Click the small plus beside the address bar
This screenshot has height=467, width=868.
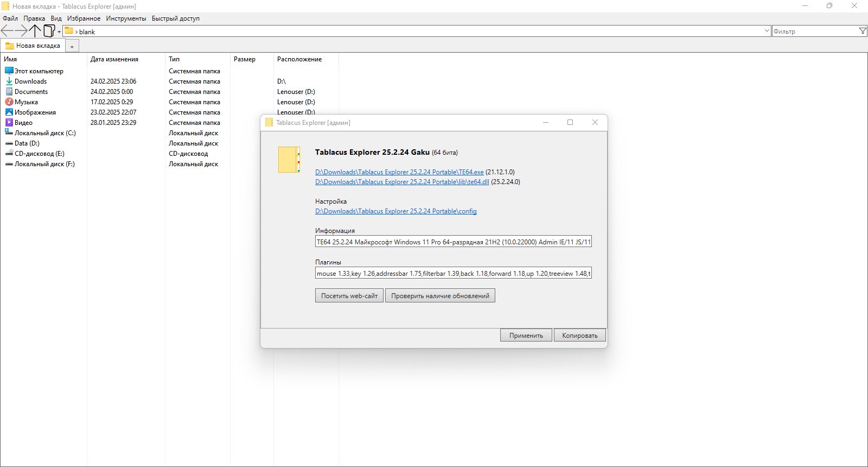[59, 32]
